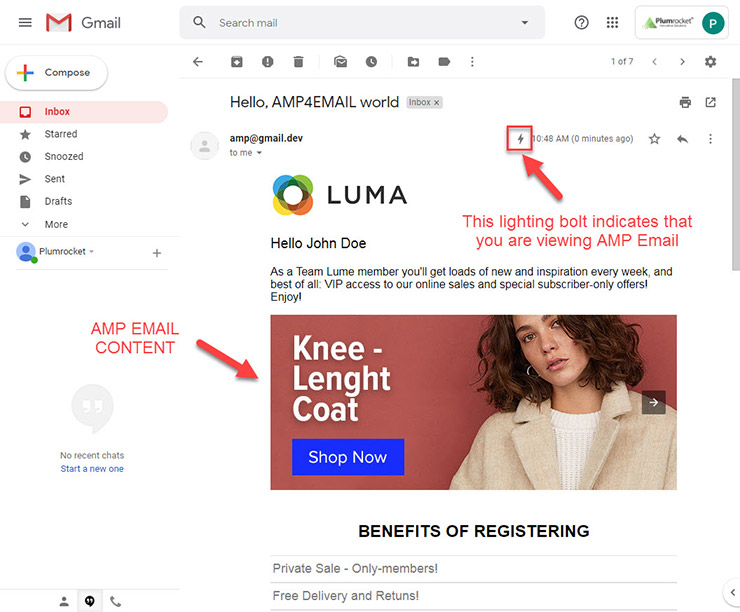
Task: Open the Google apps grid
Action: coord(612,23)
